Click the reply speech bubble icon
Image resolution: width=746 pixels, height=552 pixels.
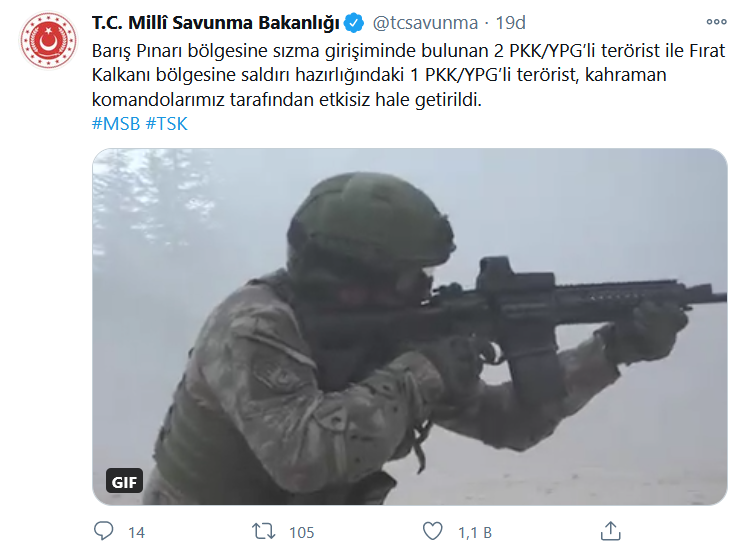103,531
